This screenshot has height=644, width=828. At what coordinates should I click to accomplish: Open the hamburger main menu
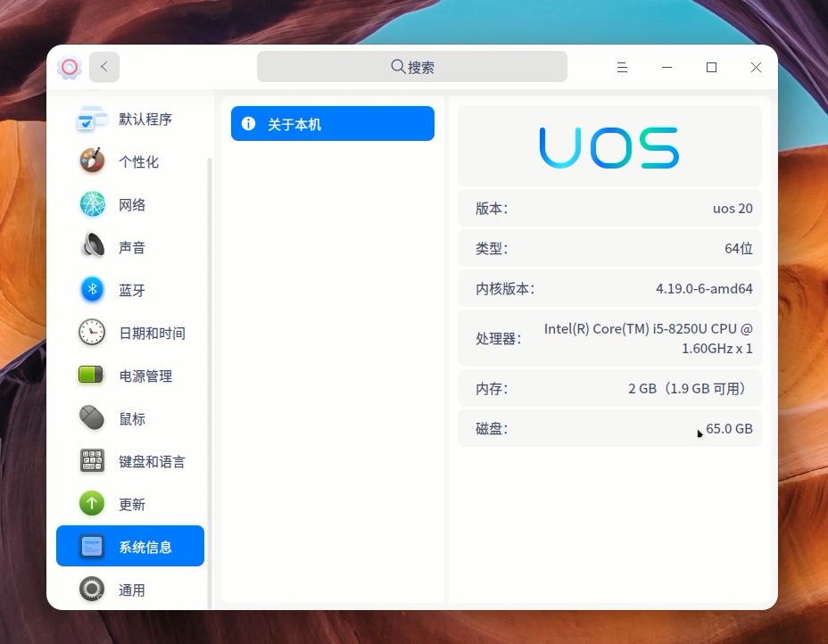pos(622,67)
